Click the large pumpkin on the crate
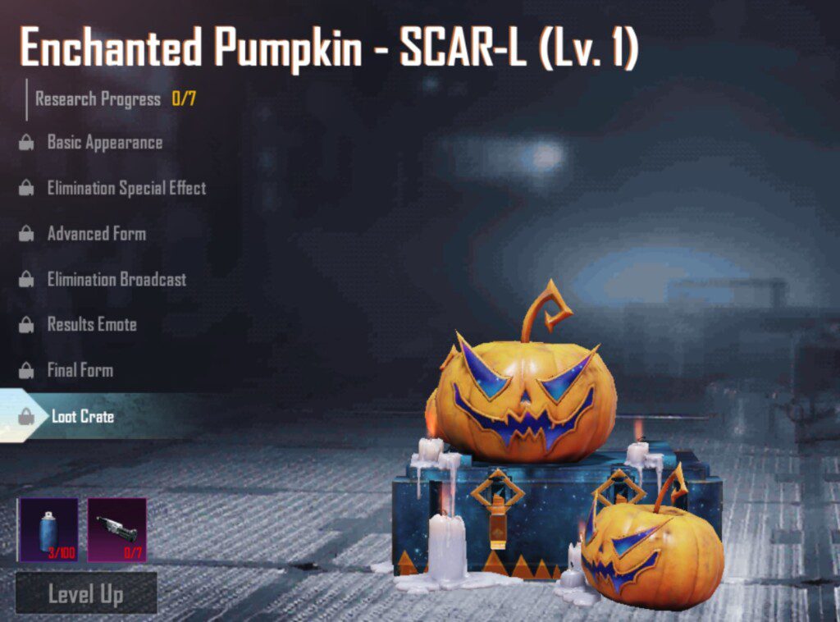This screenshot has height=622, width=840. (x=523, y=396)
